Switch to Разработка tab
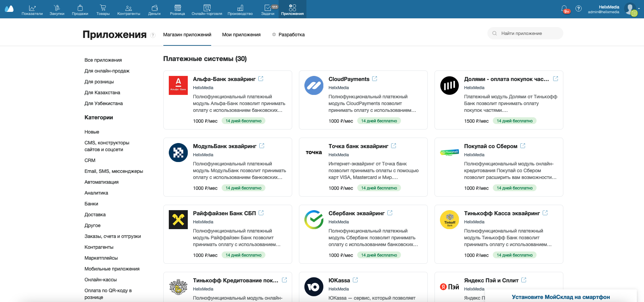This screenshot has width=644, height=302. click(x=288, y=35)
